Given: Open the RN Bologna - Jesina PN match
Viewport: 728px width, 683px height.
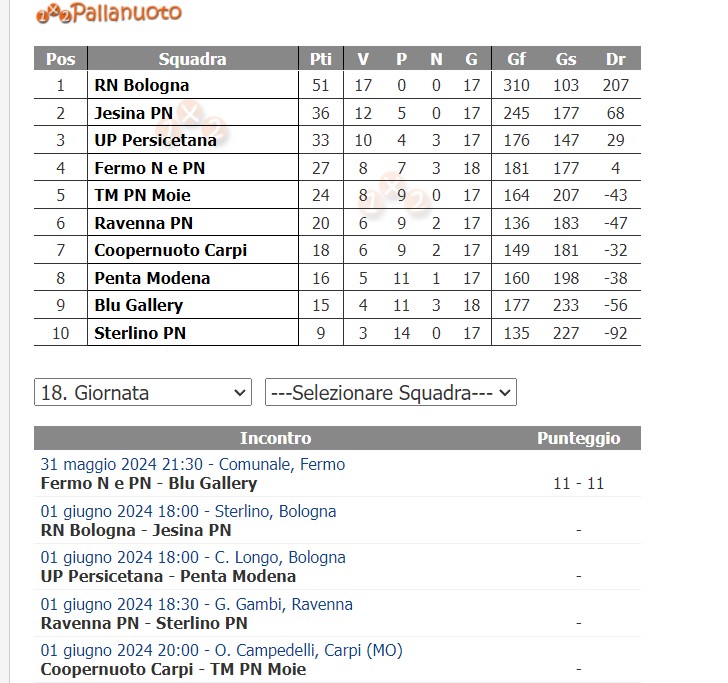Looking at the screenshot, I should tap(136, 530).
